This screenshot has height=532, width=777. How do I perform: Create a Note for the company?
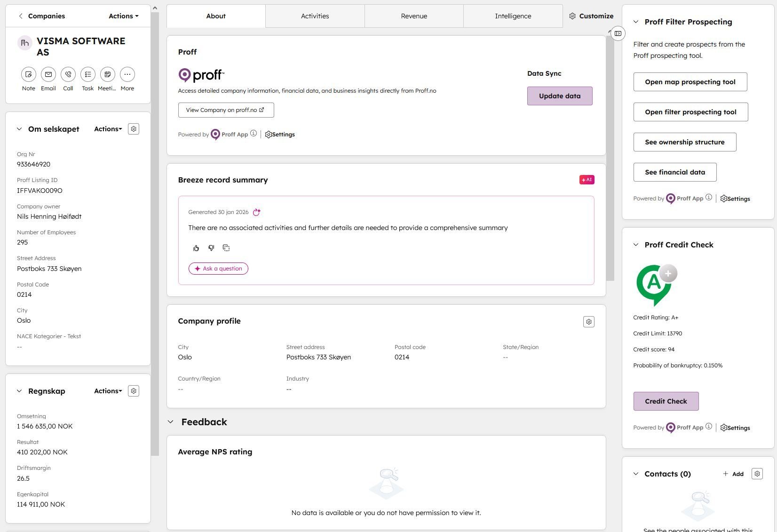[29, 74]
